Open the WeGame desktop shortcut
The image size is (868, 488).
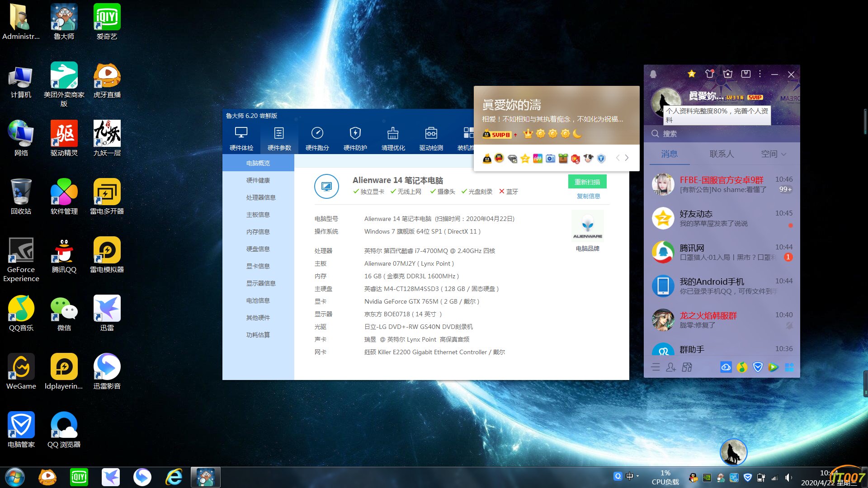tap(21, 372)
